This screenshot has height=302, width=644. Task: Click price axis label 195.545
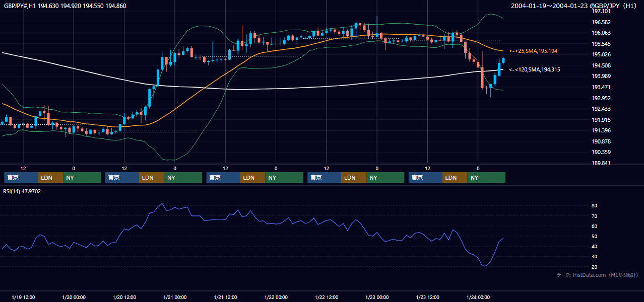[x=602, y=44]
